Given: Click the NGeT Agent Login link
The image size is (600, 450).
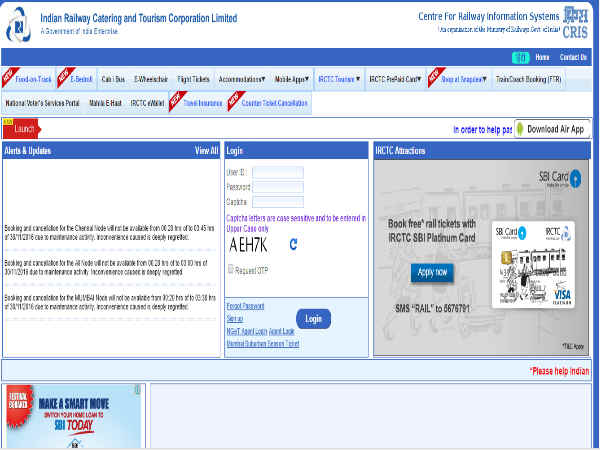Looking at the screenshot, I should (246, 331).
